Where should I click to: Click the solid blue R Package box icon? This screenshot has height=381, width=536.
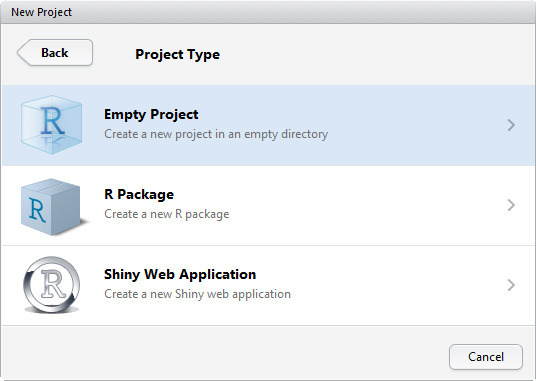pos(53,207)
